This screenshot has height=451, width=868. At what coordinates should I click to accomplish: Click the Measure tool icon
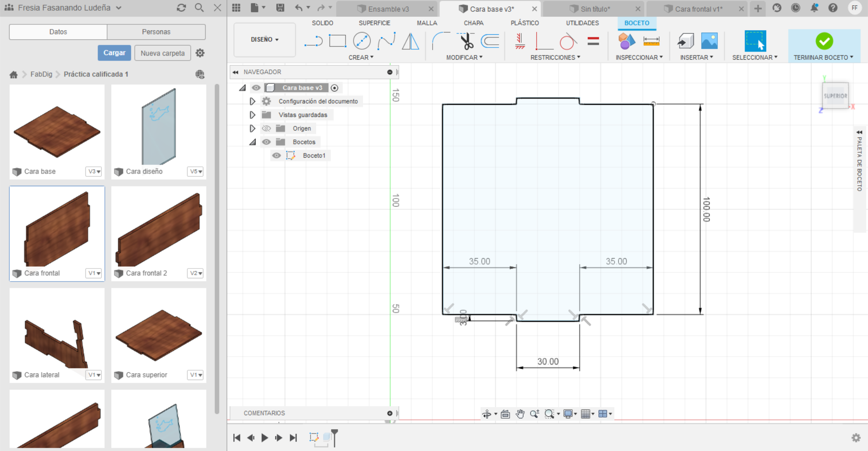click(x=651, y=41)
